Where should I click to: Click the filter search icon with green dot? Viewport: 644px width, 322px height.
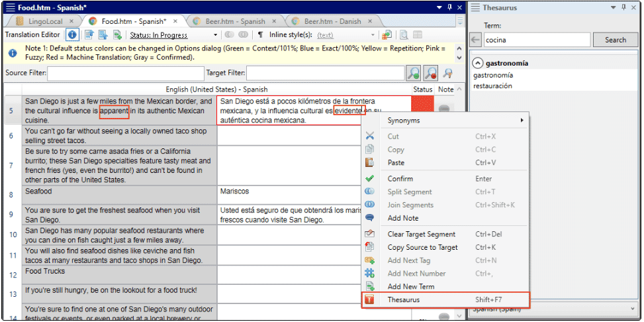413,74
